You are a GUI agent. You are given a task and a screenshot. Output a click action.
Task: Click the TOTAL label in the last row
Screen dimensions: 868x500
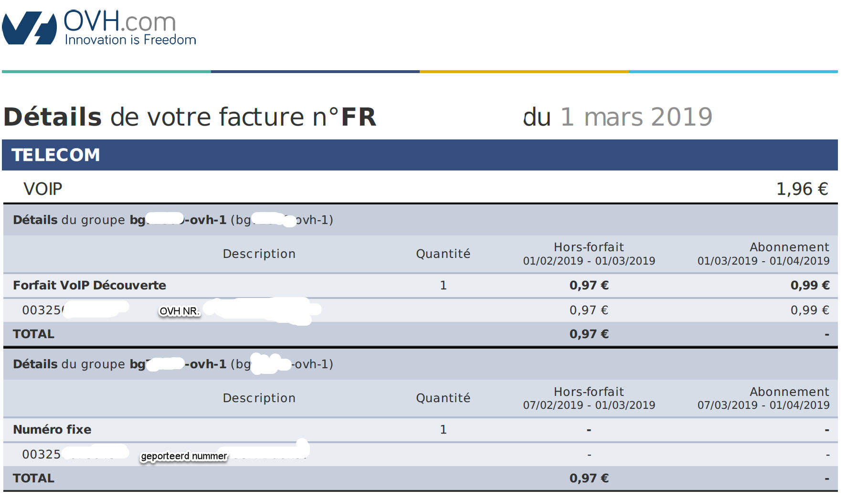point(33,478)
